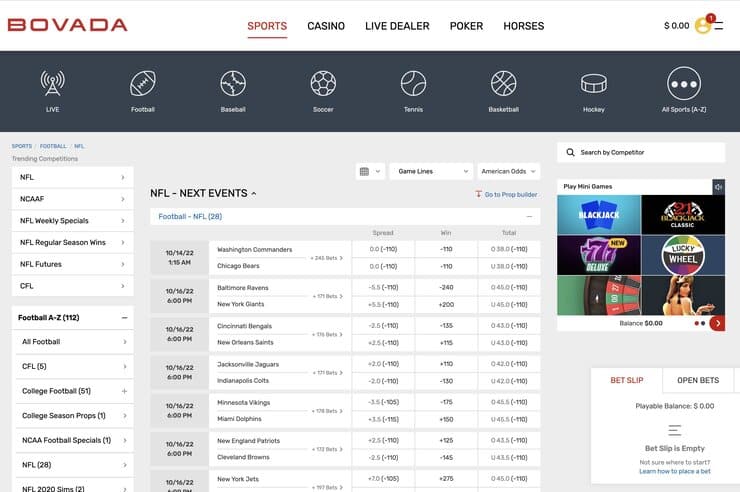Open the 21 Blackjack Classic tile

pyautogui.click(x=683, y=215)
